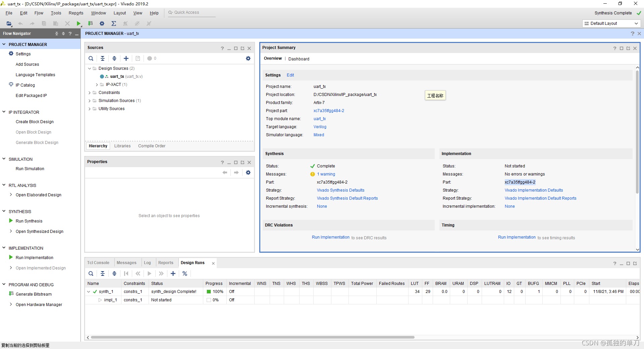Collapse the IP INTEGRATOR section
Image resolution: width=644 pixels, height=349 pixels.
click(4, 112)
